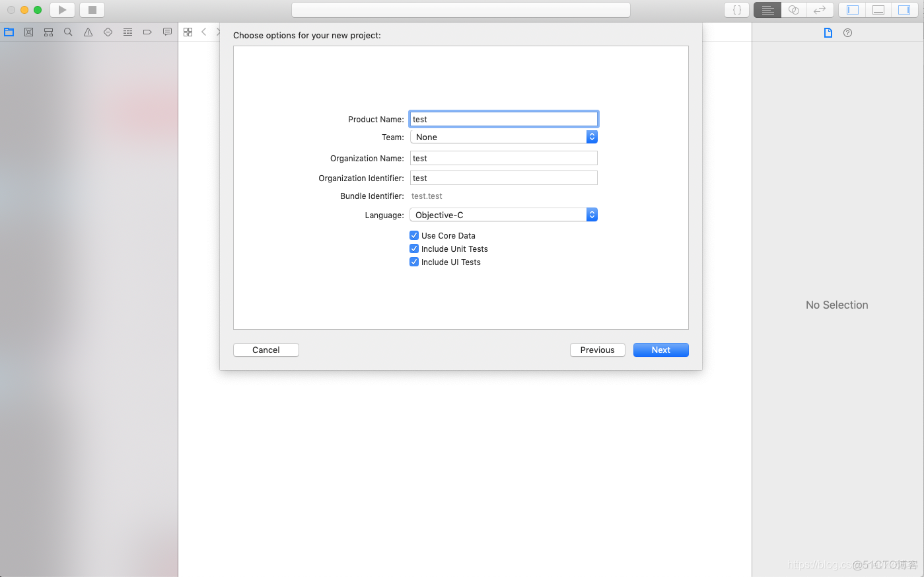Image resolution: width=924 pixels, height=577 pixels.
Task: Show the Quick Help inspector icon
Action: 848,32
